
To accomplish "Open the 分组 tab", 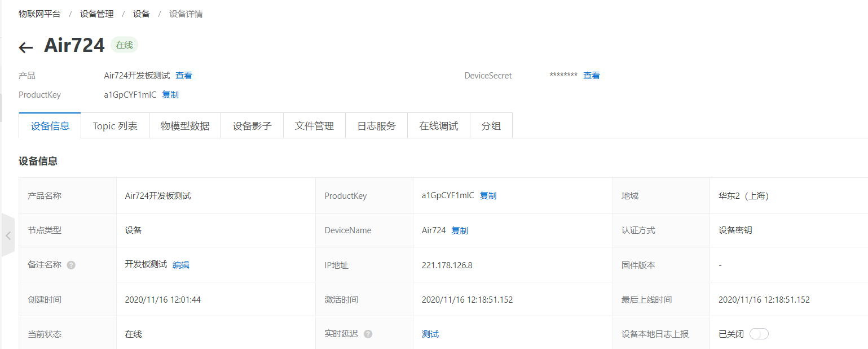I will click(x=491, y=126).
